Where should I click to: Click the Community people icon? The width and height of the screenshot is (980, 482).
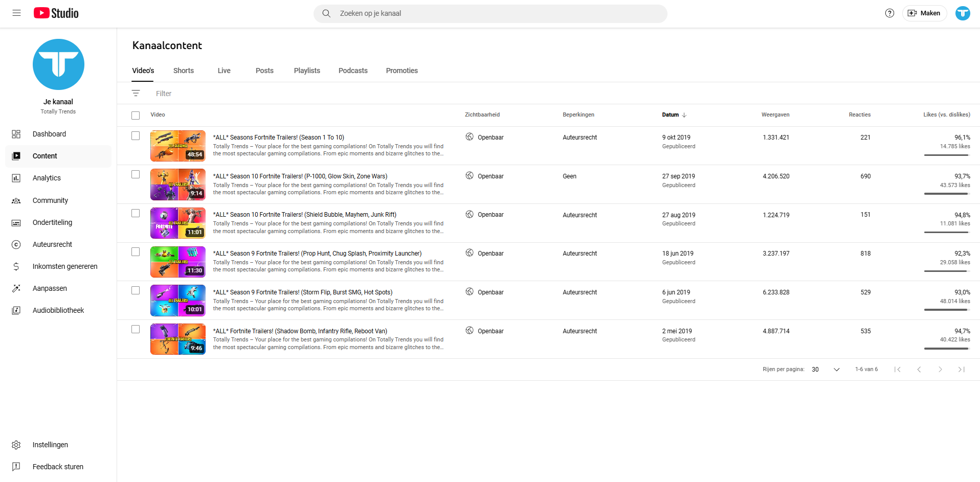tap(16, 200)
